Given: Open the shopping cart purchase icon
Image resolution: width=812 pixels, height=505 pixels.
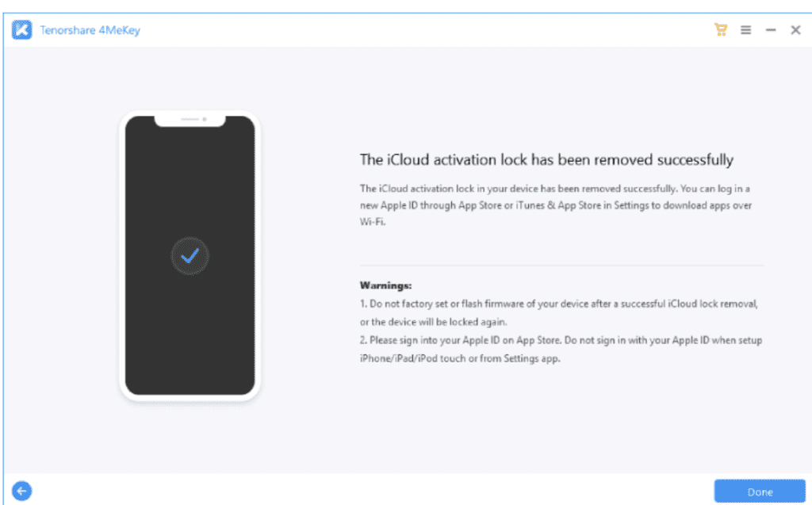Looking at the screenshot, I should click(720, 29).
